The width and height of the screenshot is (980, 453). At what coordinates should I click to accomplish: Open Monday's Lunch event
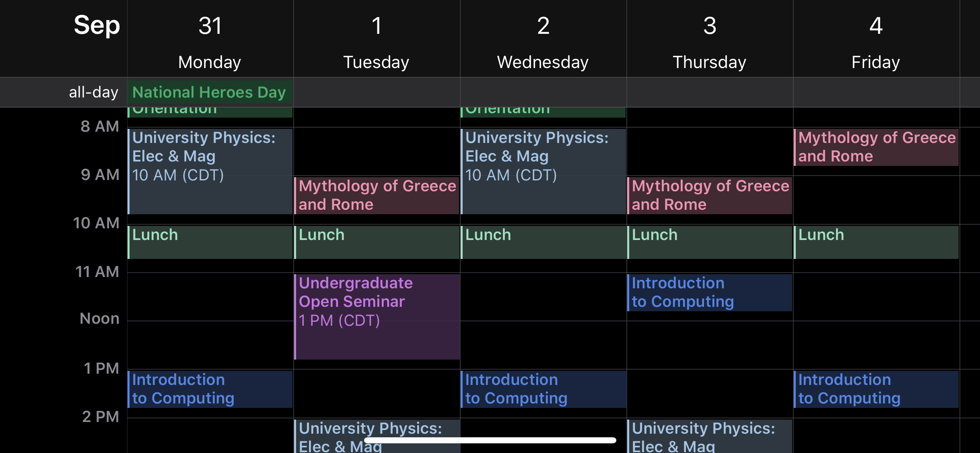(x=209, y=242)
